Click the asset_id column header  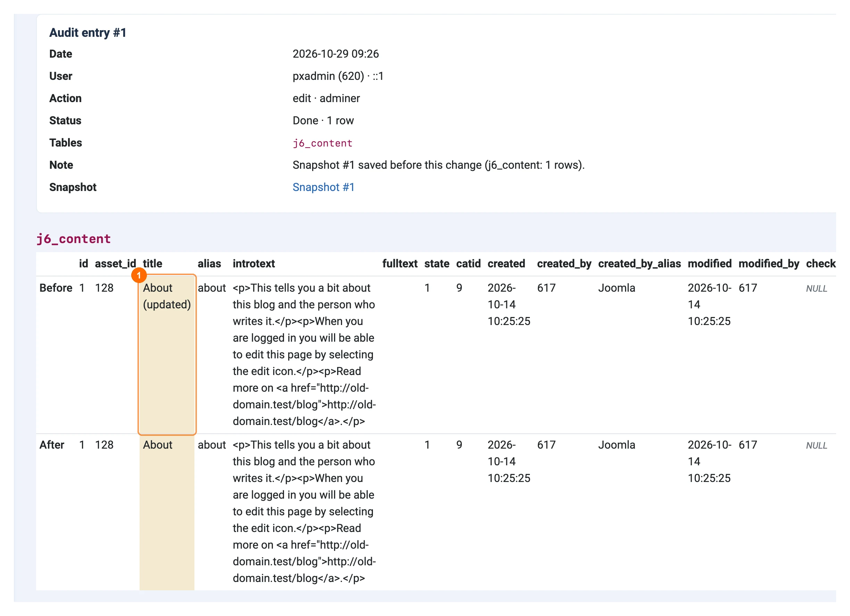click(x=115, y=264)
